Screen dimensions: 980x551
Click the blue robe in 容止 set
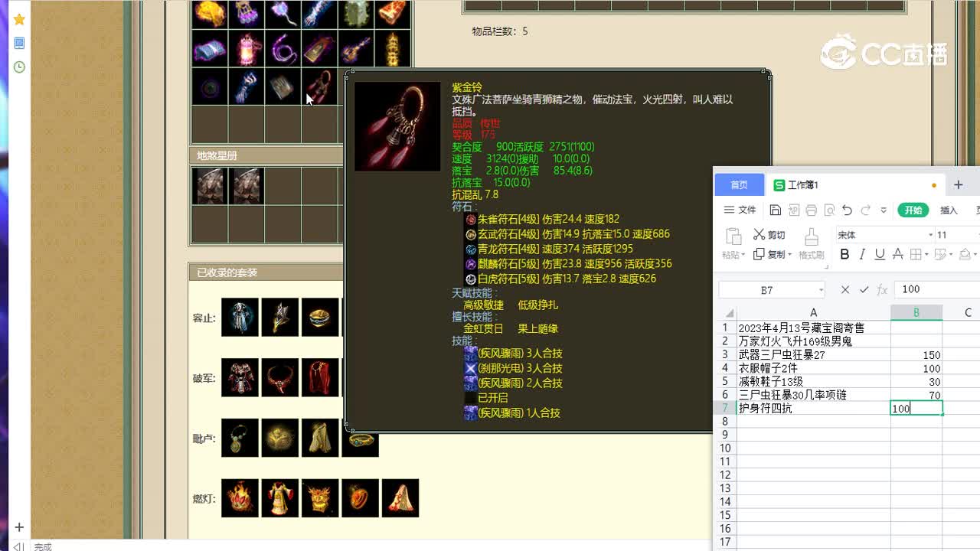(240, 318)
